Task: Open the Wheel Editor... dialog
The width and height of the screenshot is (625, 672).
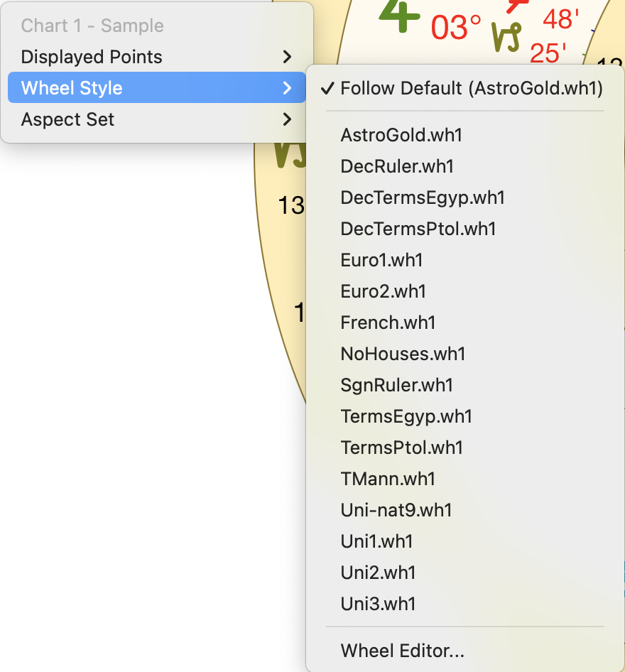Action: coord(402,651)
